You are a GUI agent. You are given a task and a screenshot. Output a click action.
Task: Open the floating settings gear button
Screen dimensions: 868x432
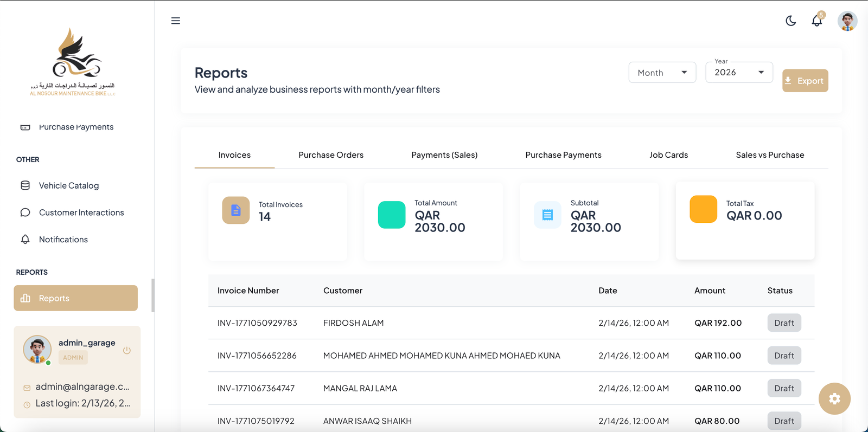coord(834,398)
